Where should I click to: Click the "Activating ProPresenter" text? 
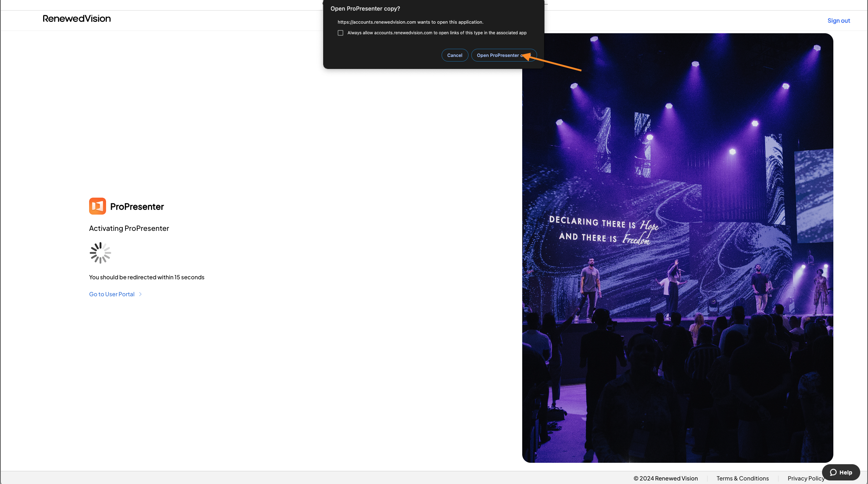tap(129, 228)
